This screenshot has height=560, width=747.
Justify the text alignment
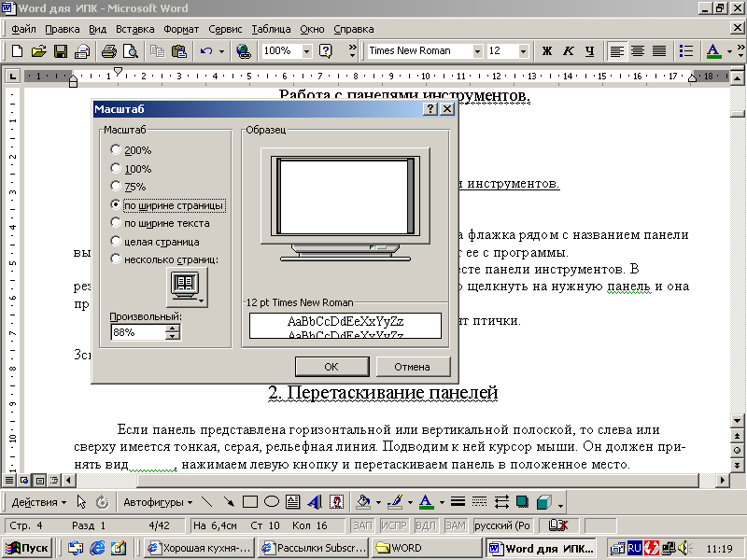click(x=659, y=51)
